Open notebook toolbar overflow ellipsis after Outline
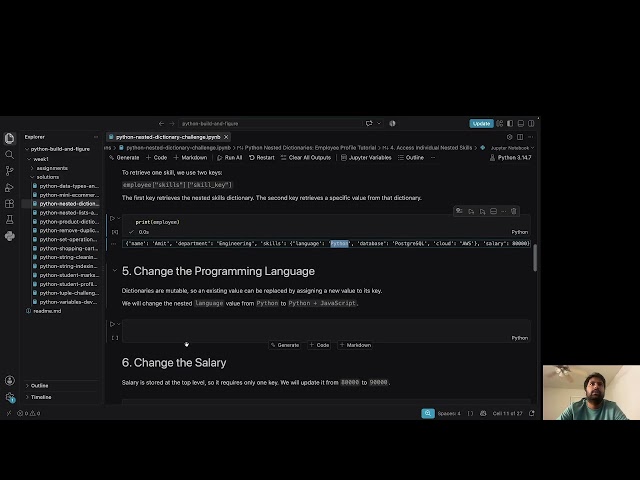Image resolution: width=640 pixels, height=480 pixels. (433, 158)
